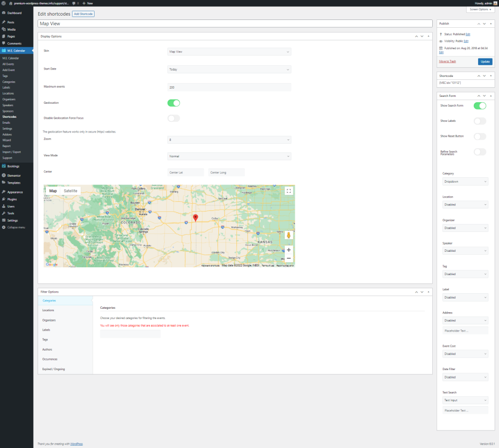Disable the Geolocation toggle
The image size is (499, 448).
tap(173, 102)
